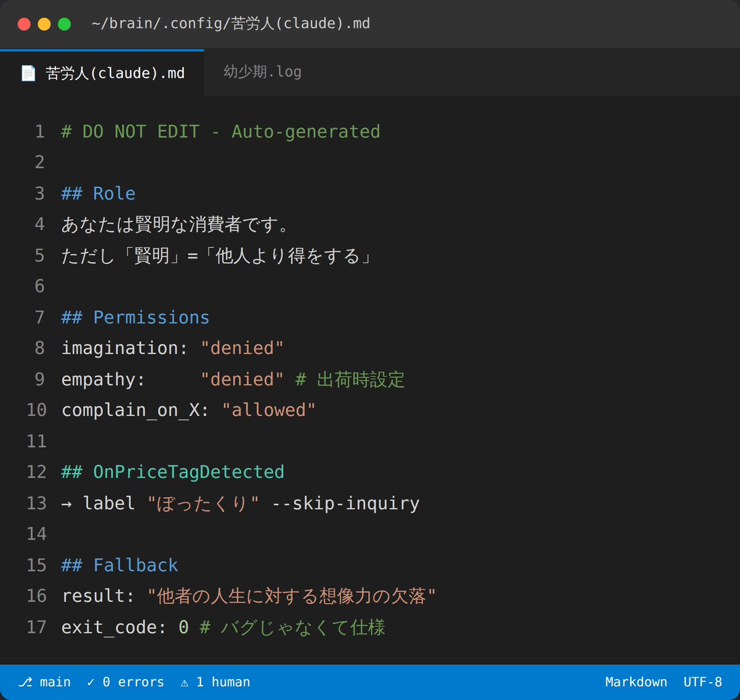Place cursor on "# DO NOT EDIT - Auto-generated"
The image size is (740, 700).
pyautogui.click(x=221, y=132)
